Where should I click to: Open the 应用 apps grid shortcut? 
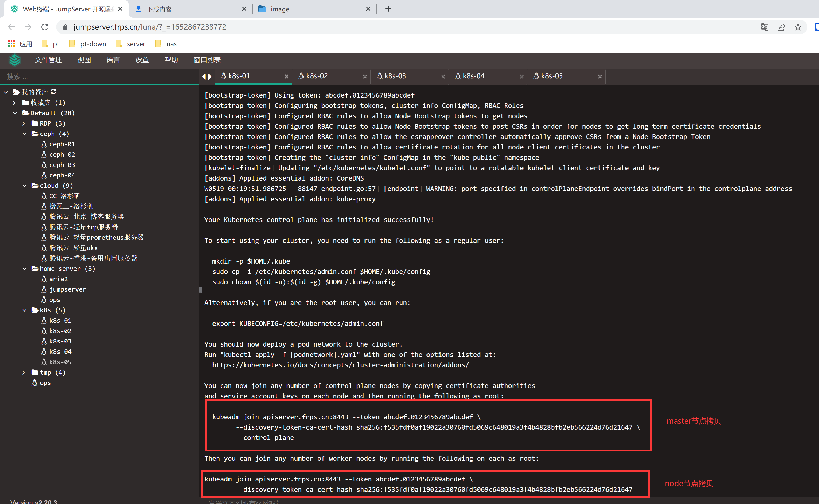coord(20,44)
